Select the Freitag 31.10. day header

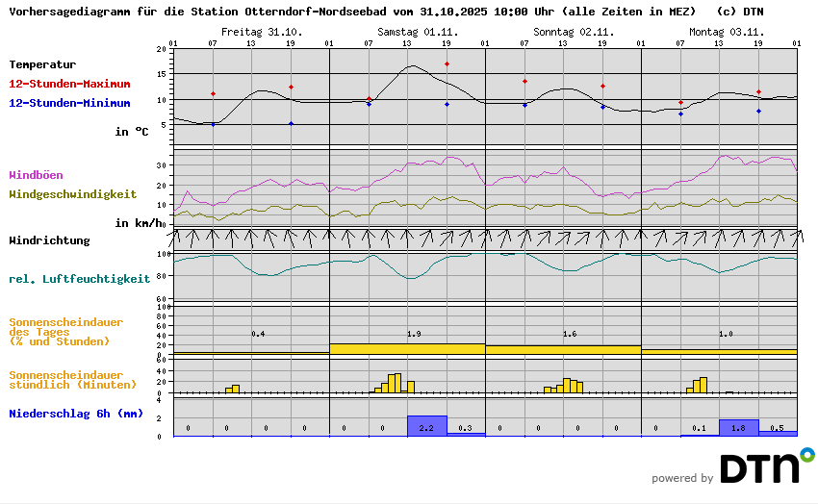[x=261, y=32]
